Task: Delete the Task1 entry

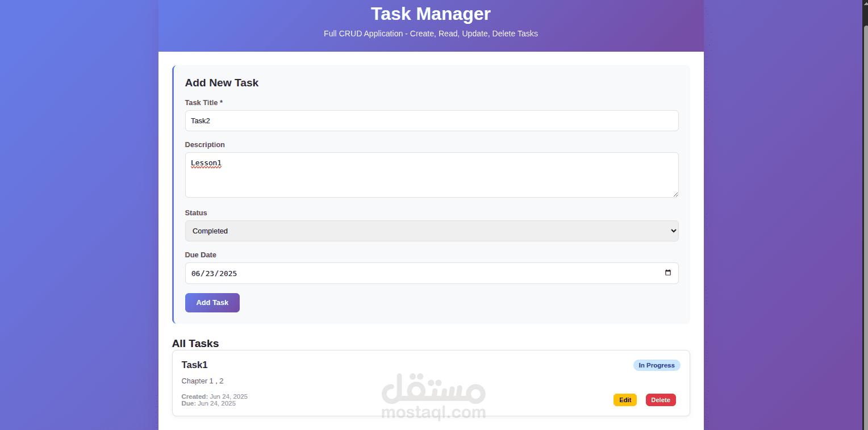Action: click(x=661, y=400)
